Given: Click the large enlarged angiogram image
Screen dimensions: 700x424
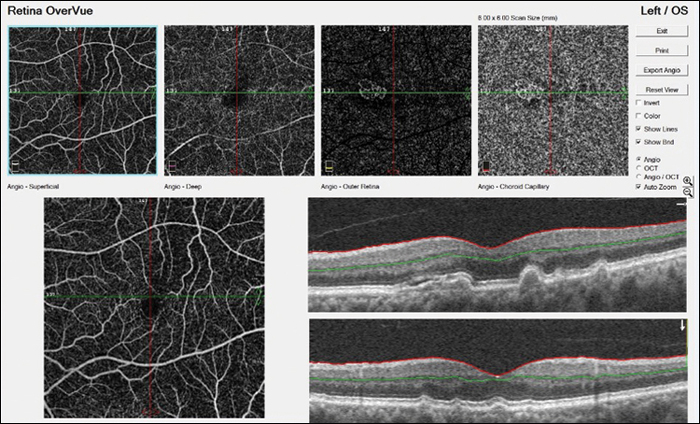Looking at the screenshot, I should point(154,308).
